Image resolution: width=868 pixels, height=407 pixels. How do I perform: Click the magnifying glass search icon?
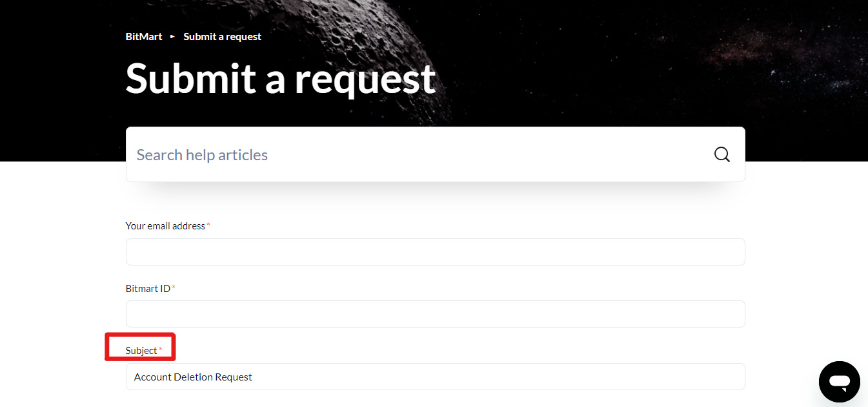tap(722, 154)
